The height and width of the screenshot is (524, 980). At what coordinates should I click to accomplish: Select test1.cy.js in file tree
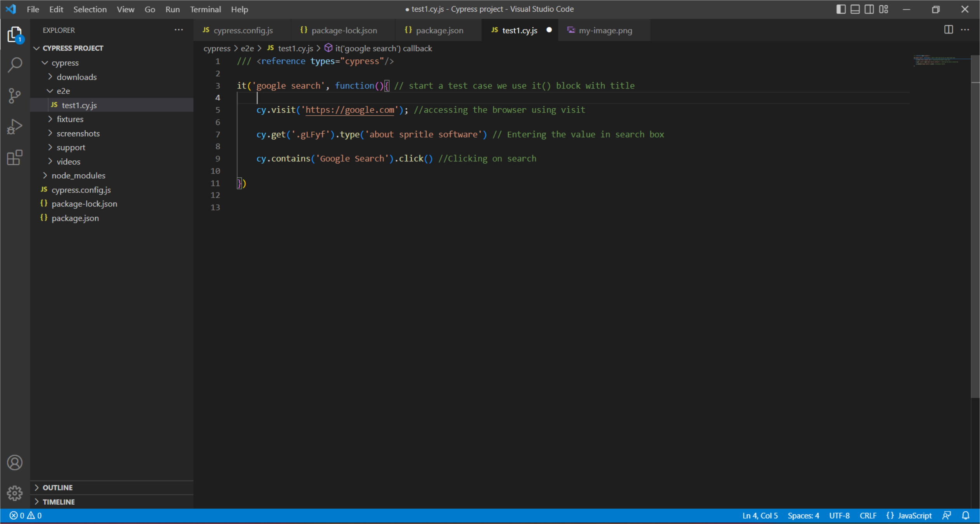[x=112, y=105]
